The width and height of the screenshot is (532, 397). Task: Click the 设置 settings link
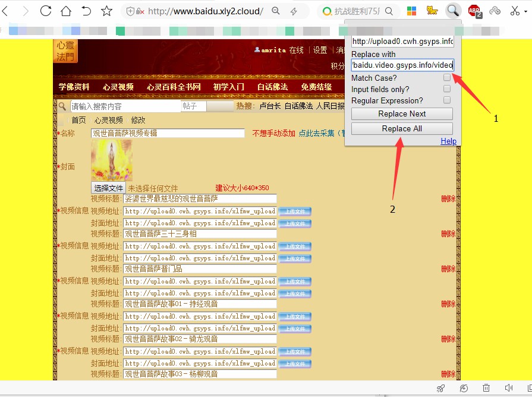(320, 50)
